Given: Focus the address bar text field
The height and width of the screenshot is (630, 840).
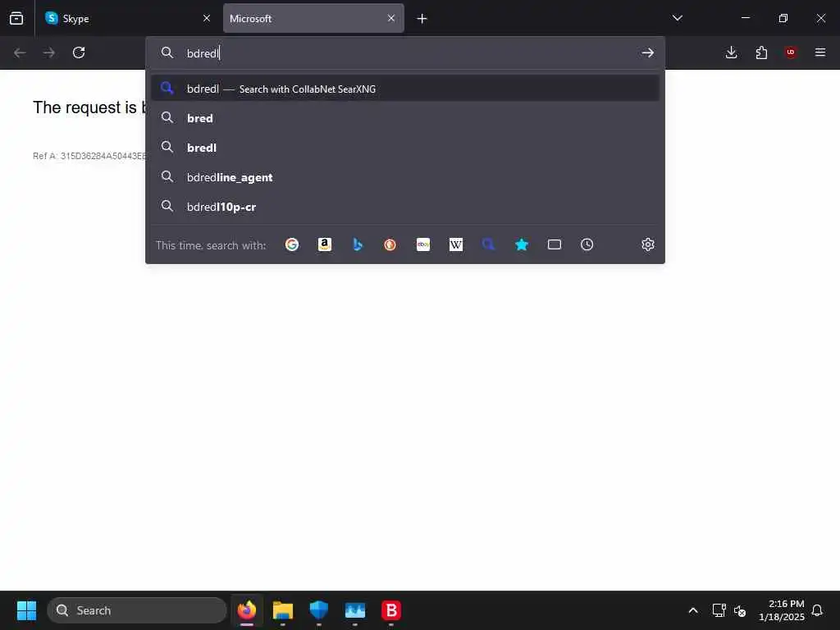Looking at the screenshot, I should (407, 53).
